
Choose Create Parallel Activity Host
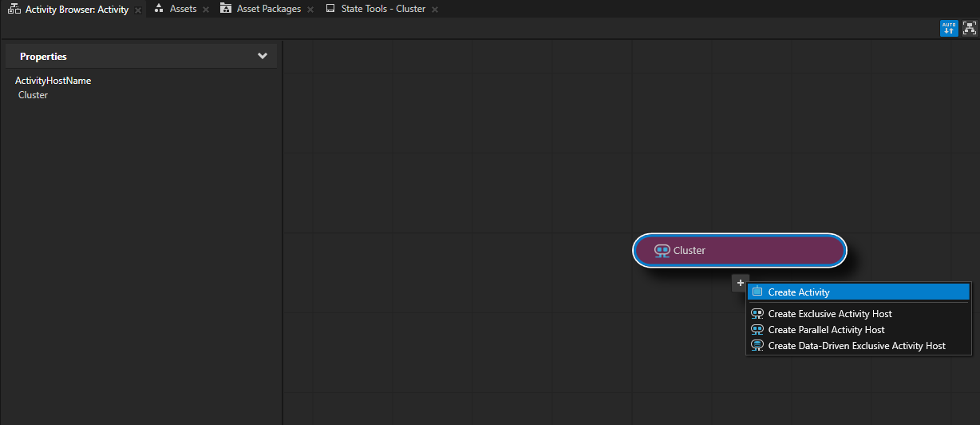(x=859, y=330)
